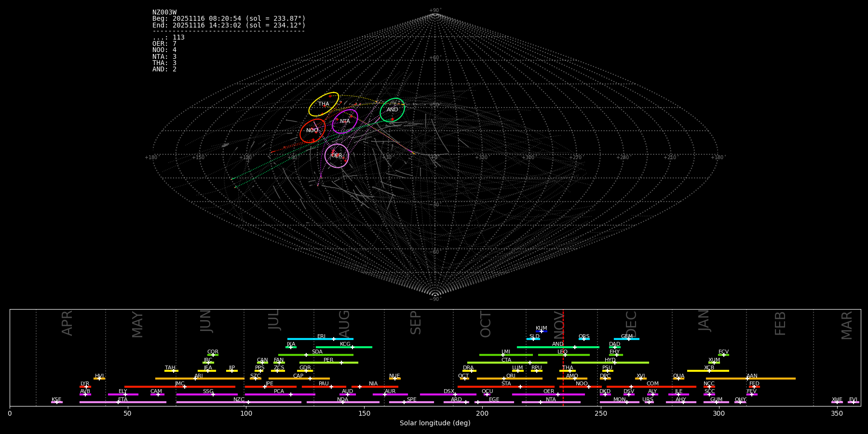Click the legend entry 'THA: 3'
This screenshot has height=434, width=868.
tap(164, 63)
